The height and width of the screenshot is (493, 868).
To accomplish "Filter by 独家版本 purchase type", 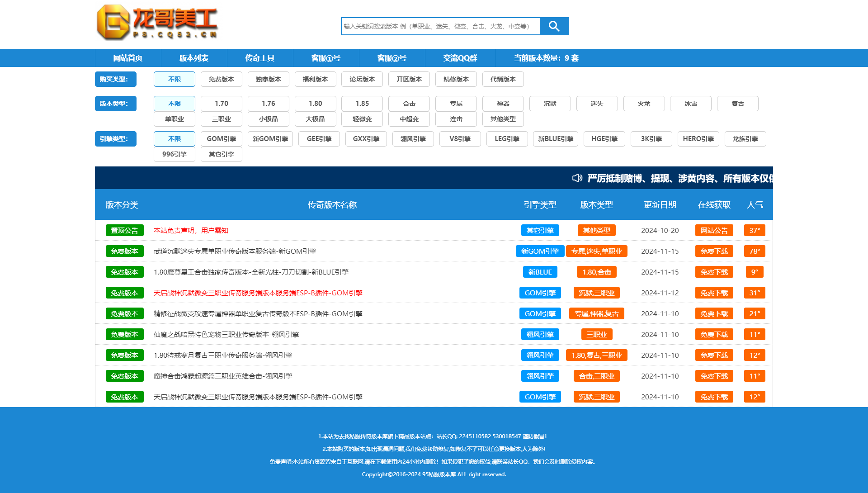I will [269, 79].
